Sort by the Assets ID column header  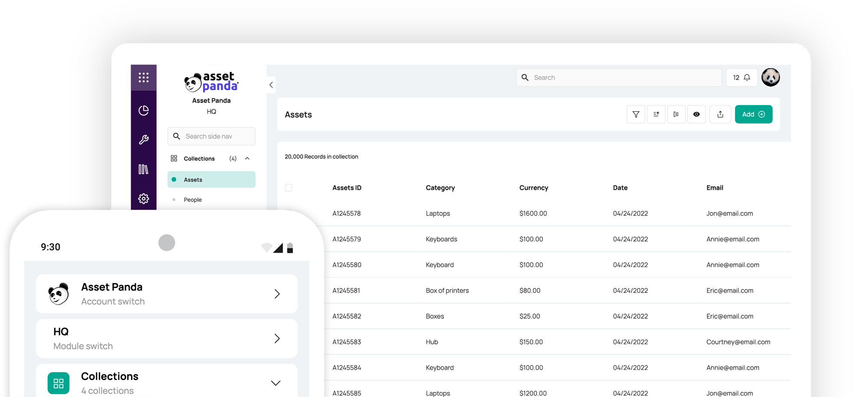coord(347,188)
